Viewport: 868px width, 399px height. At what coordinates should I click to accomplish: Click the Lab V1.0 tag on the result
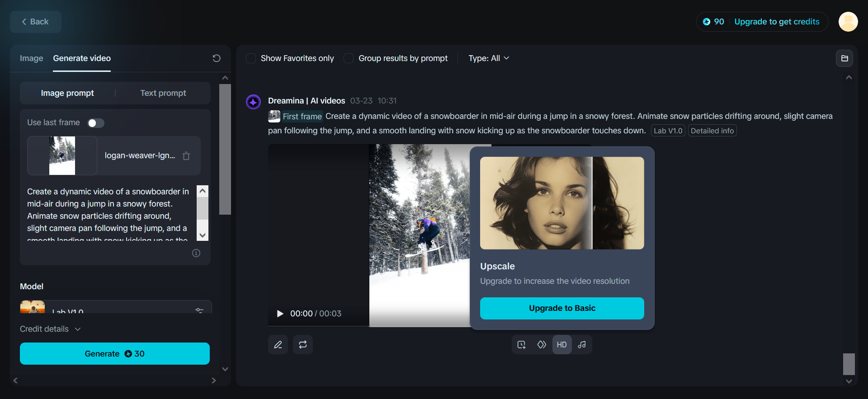[x=668, y=131]
